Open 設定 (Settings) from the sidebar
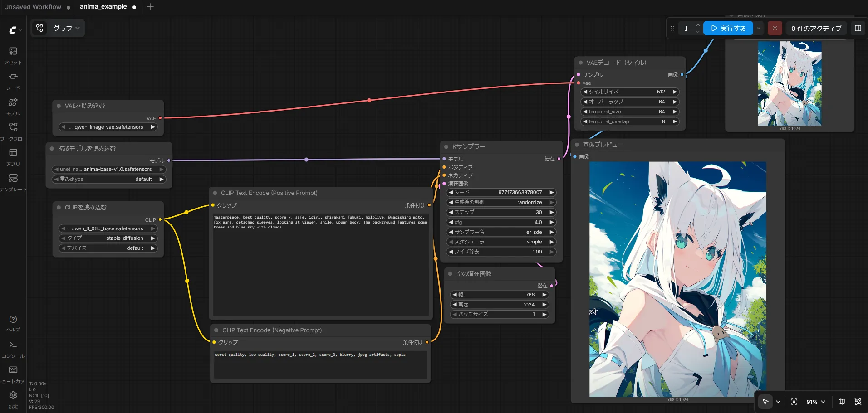Image resolution: width=868 pixels, height=413 pixels. [x=13, y=400]
